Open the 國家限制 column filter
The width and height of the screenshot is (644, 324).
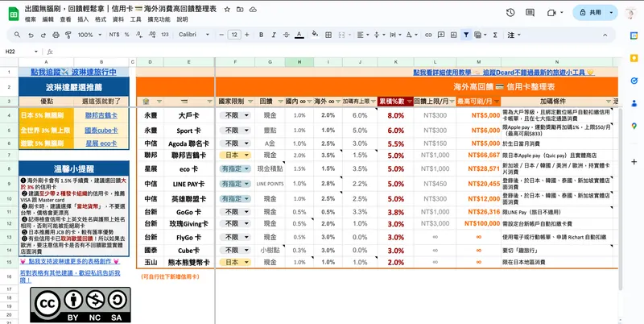[250, 102]
